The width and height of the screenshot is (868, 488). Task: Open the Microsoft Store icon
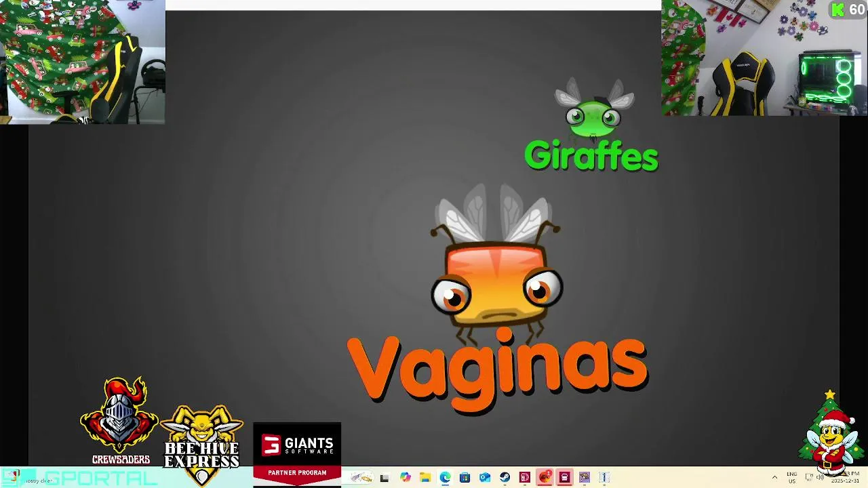point(465,478)
